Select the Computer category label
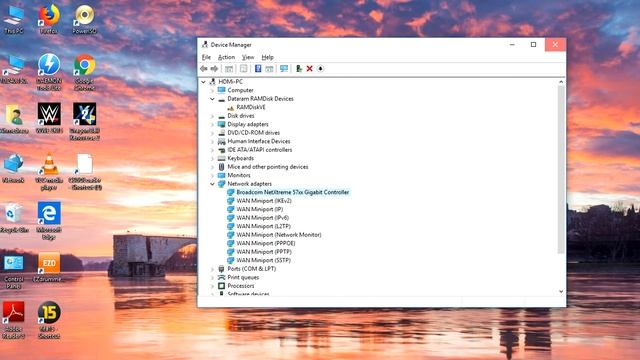 (240, 90)
